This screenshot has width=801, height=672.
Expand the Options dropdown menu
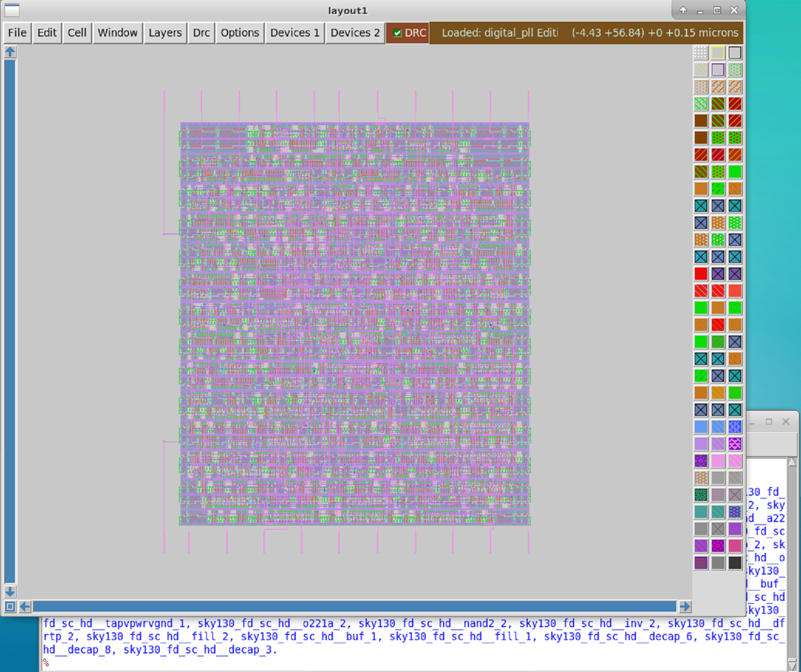(240, 33)
